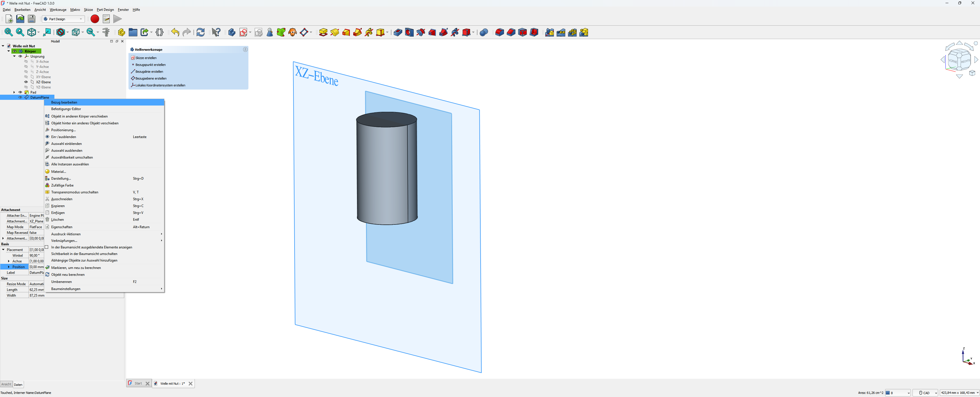Show the hidden YZ-Ebene via its eye
This screenshot has width=980, height=397.
pyautogui.click(x=26, y=87)
